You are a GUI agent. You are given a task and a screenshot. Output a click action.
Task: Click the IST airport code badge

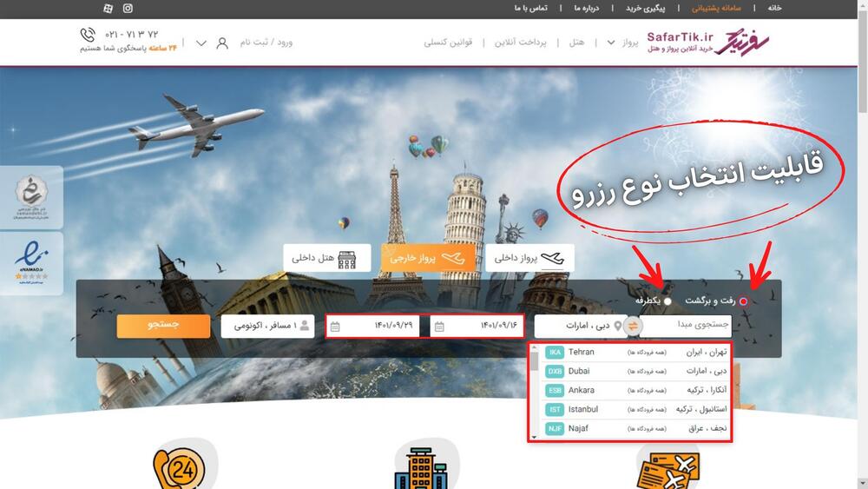click(554, 409)
